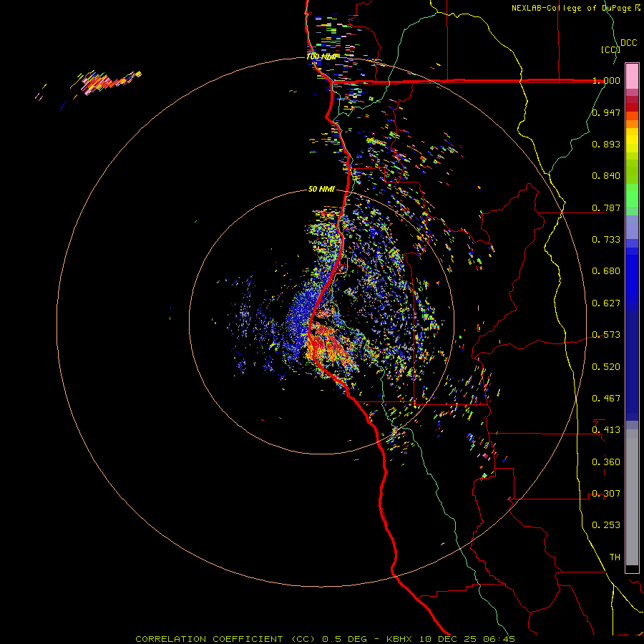This screenshot has width=644, height=644.
Task: Select the 0.307 legend value
Action: (x=606, y=494)
